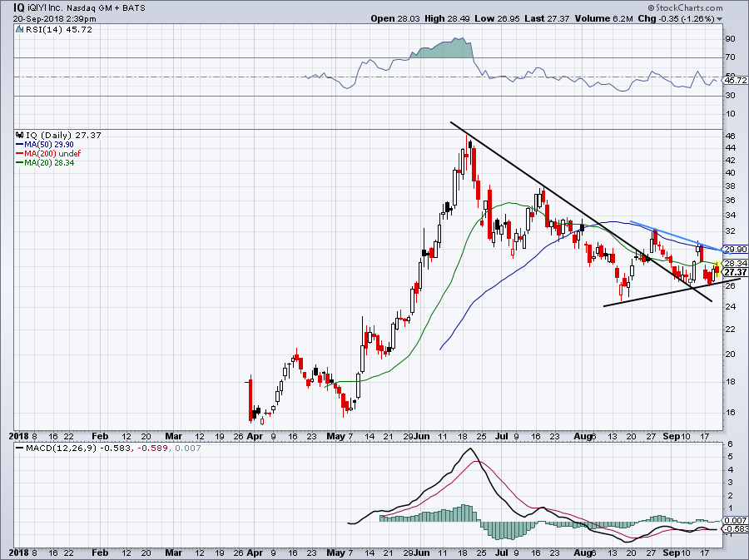749x560 pixels.
Task: Click the candlestick icon beside IQ (Daily)
Action: click(x=20, y=135)
